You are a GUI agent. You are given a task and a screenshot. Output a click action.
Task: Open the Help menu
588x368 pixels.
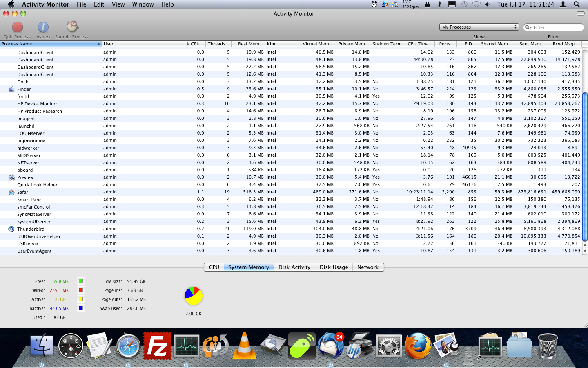167,4
